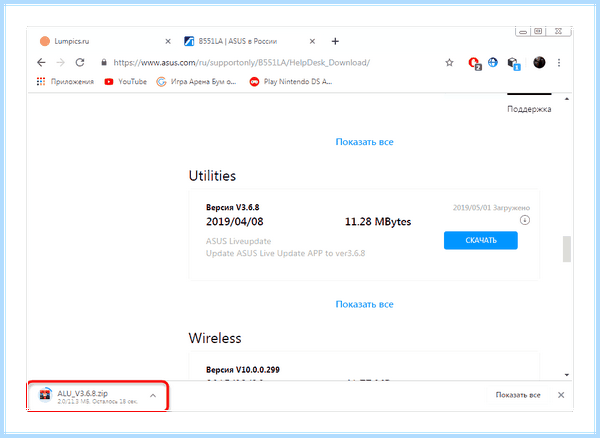Screen dimensions: 600x438
Task: Bookmark this page with the star icon
Action: (x=449, y=62)
